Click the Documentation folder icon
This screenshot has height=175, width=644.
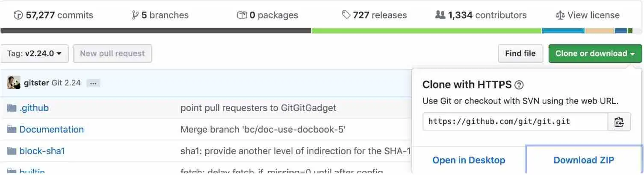pos(12,129)
